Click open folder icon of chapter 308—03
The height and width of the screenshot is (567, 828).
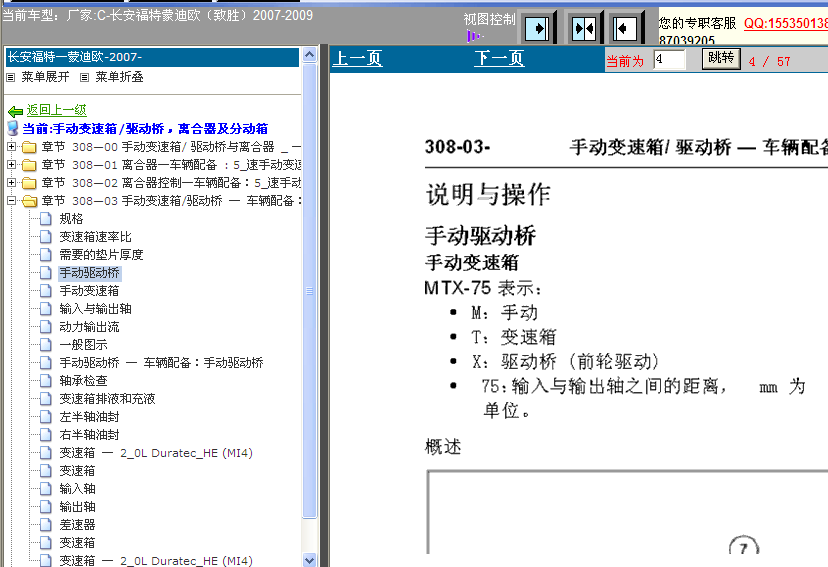click(30, 201)
